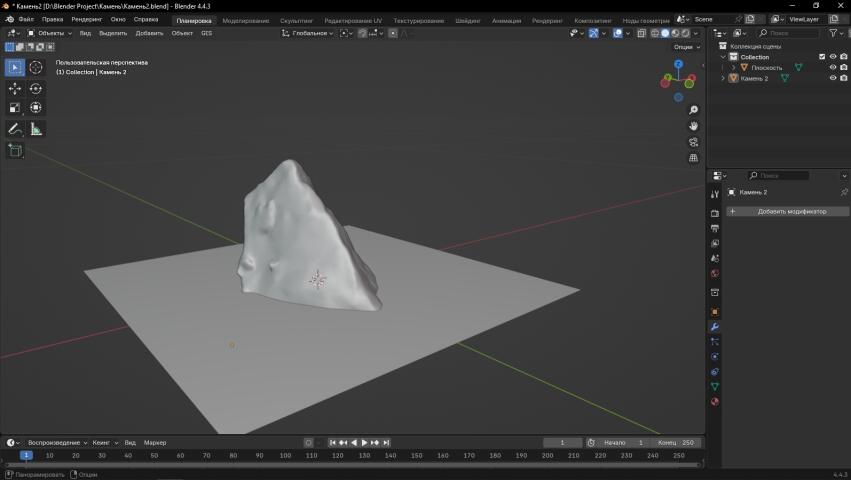Expand the Плоскость outliner row
851x480 pixels.
(734, 67)
